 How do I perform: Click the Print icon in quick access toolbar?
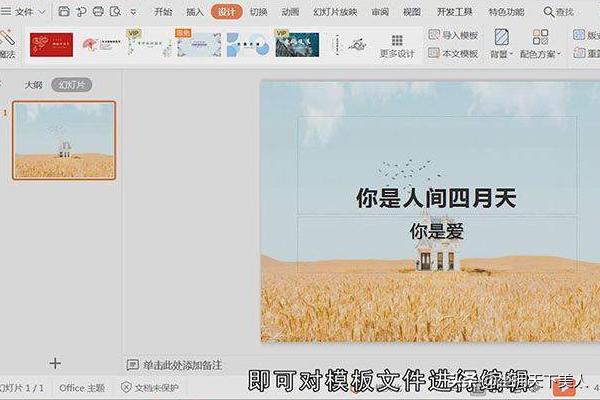(x=98, y=12)
